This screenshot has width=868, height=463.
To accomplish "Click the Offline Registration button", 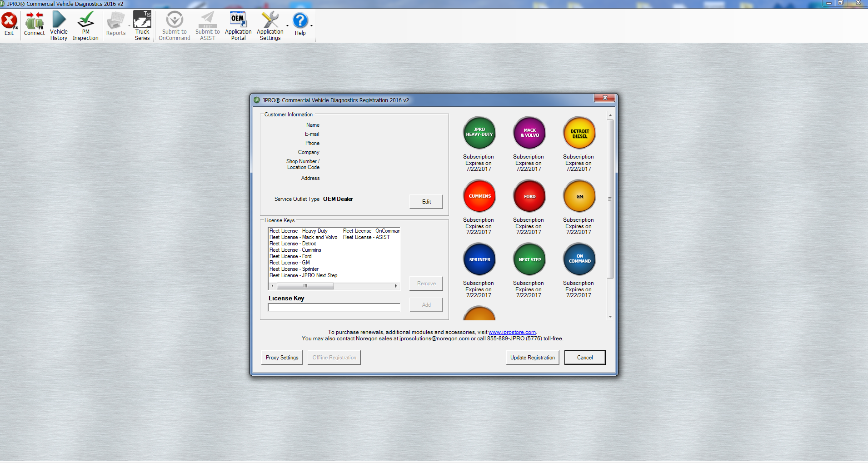I will click(x=334, y=358).
